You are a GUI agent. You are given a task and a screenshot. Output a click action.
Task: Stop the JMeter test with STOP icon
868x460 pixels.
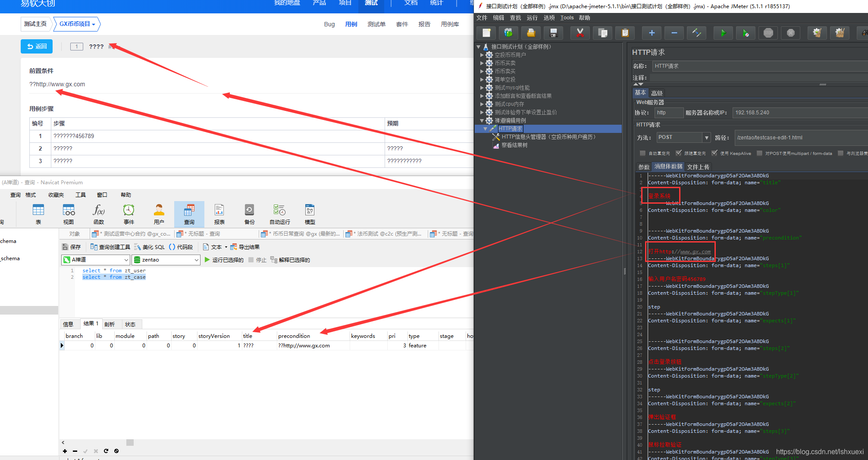click(768, 33)
